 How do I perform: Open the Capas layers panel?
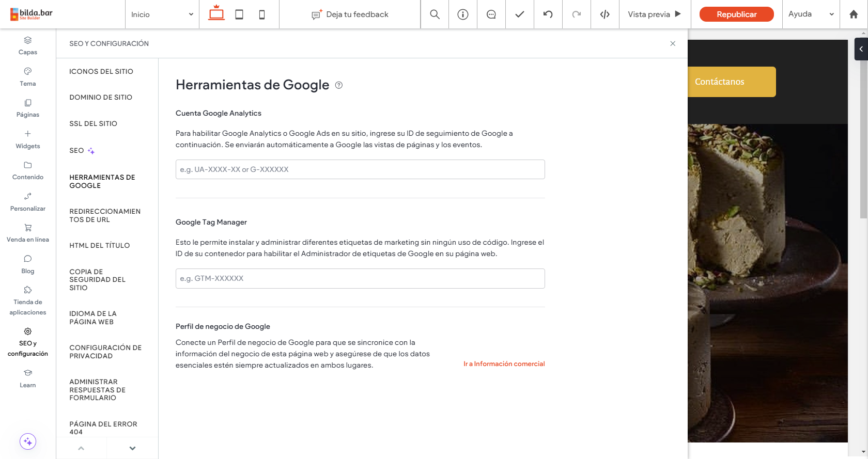(x=28, y=45)
